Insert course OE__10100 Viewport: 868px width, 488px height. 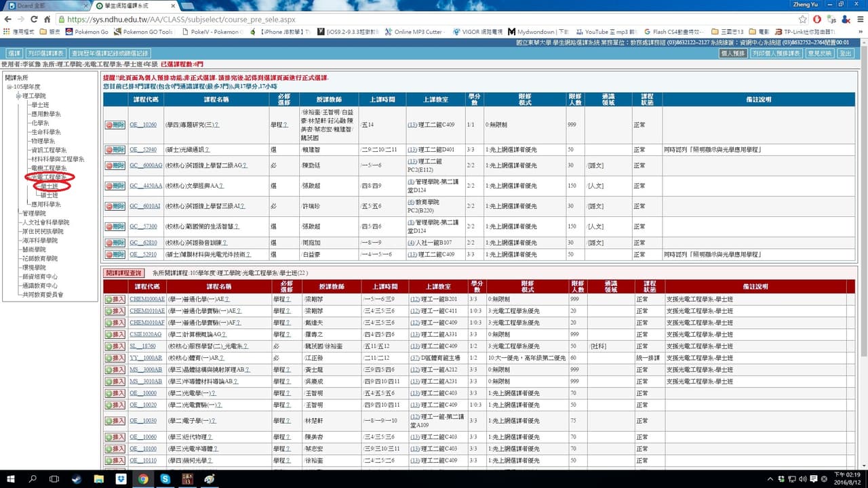pyautogui.click(x=115, y=449)
